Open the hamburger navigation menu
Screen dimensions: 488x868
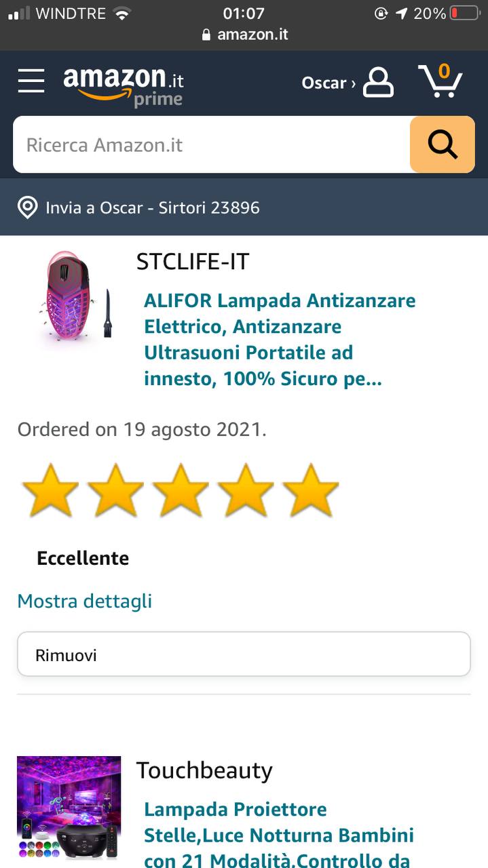click(31, 81)
